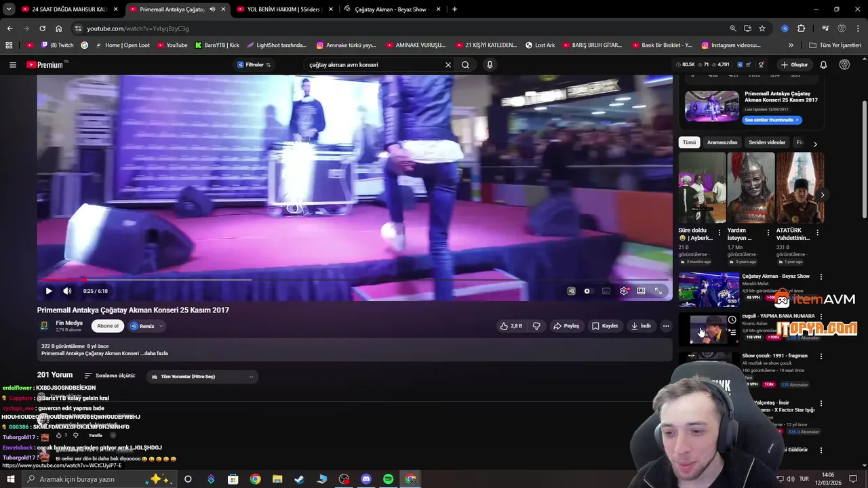The width and height of the screenshot is (868, 488).
Task: Add cuguli video to queue
Action: [x=732, y=332]
